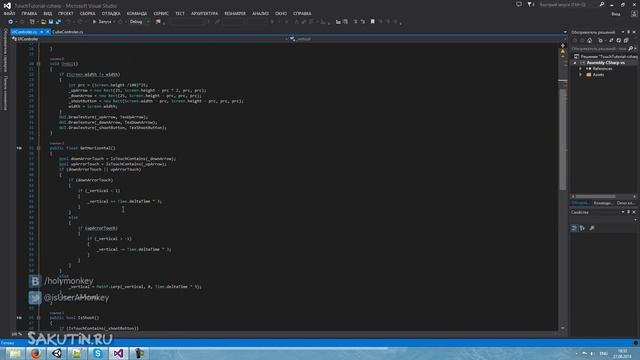The height and width of the screenshot is (360, 640).
Task: Open the СБОРКА menu
Action: (87, 13)
